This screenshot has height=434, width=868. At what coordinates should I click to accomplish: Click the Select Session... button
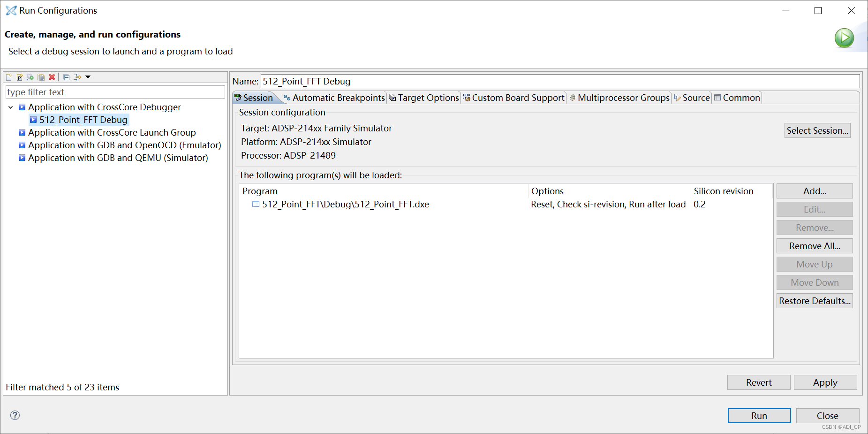pos(817,130)
